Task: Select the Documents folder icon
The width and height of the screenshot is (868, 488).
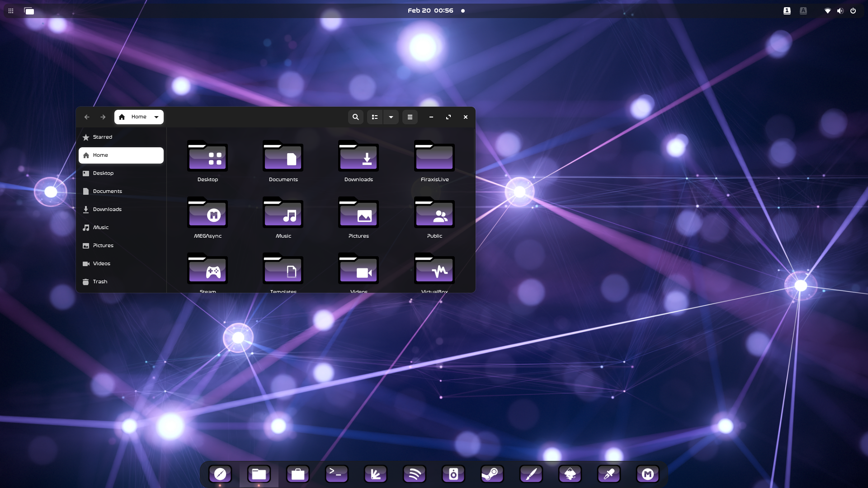Action: tap(283, 156)
